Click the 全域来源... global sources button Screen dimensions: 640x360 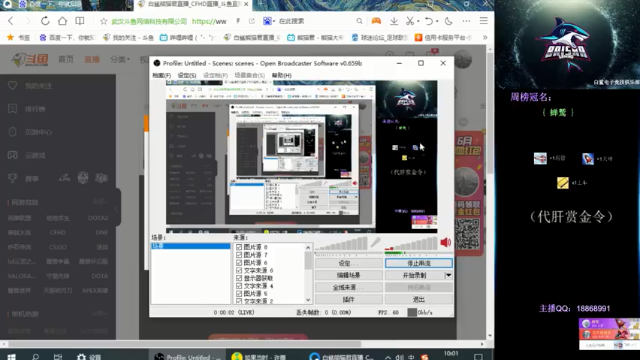(348, 287)
